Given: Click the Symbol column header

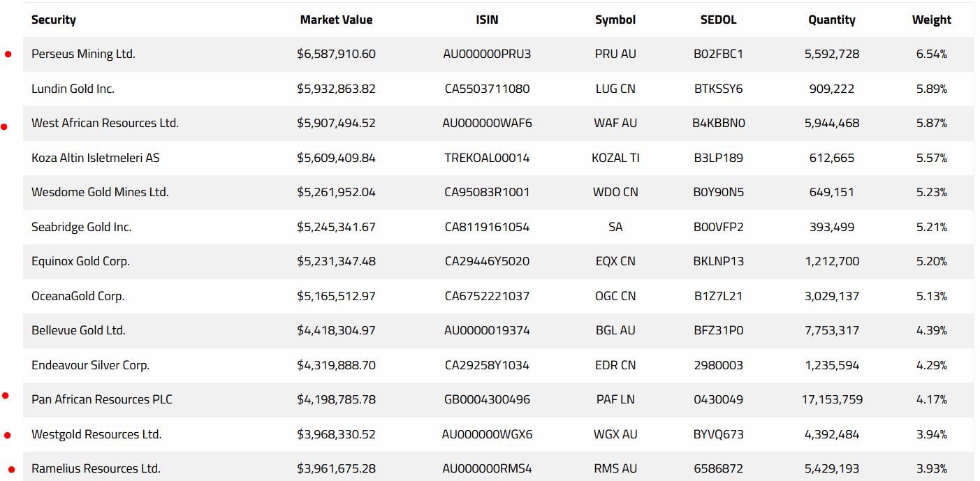Looking at the screenshot, I should point(615,20).
